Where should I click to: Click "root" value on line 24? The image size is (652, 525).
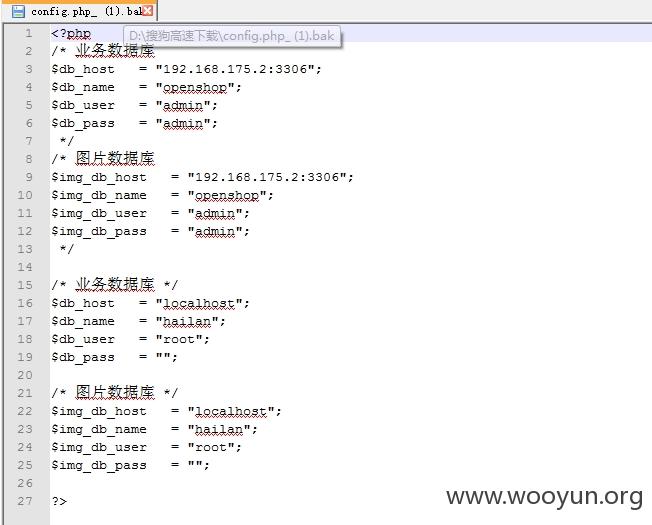211,448
